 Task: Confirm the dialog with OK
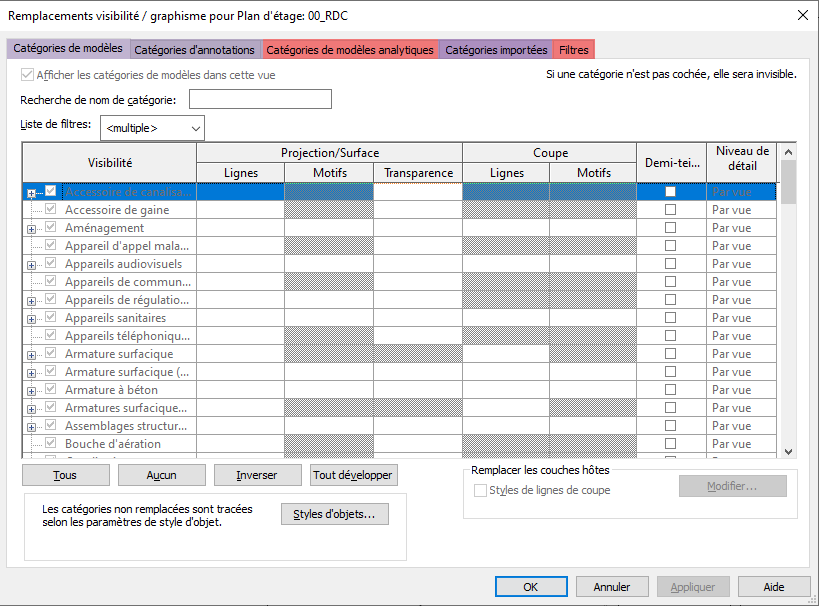[531, 587]
